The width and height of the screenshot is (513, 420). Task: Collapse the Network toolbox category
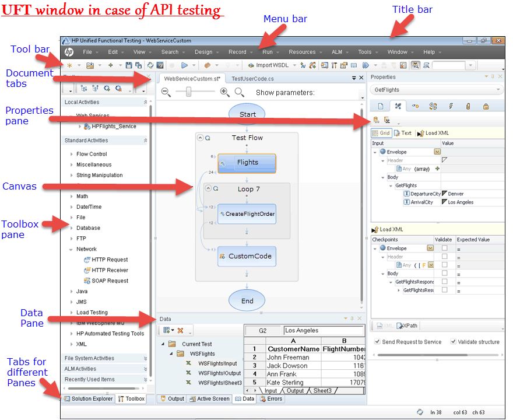(71, 249)
